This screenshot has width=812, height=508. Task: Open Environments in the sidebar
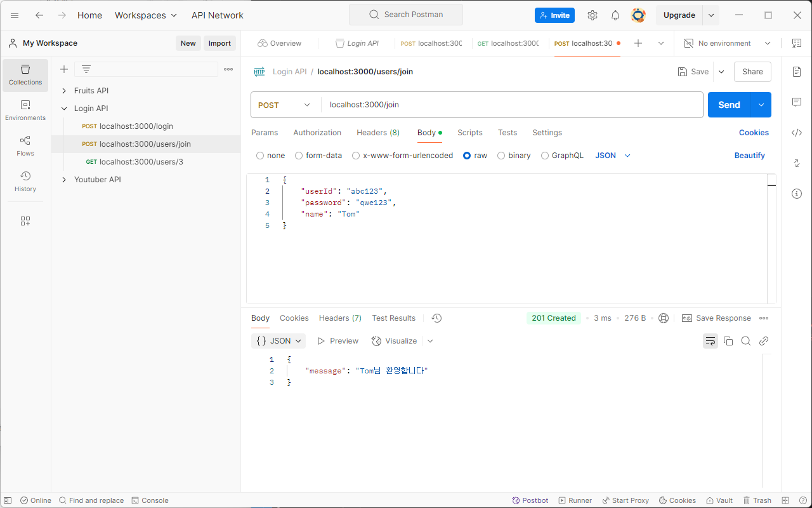click(x=25, y=111)
